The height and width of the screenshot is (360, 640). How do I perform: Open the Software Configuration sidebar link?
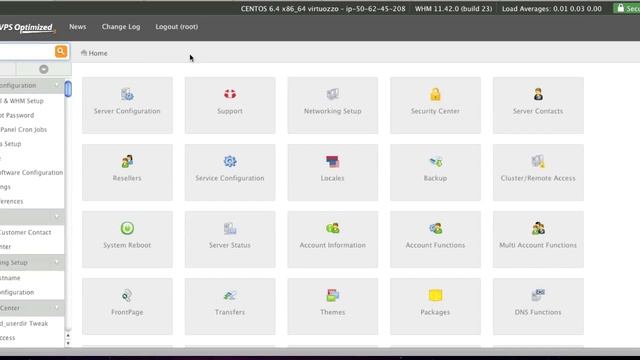[31, 172]
